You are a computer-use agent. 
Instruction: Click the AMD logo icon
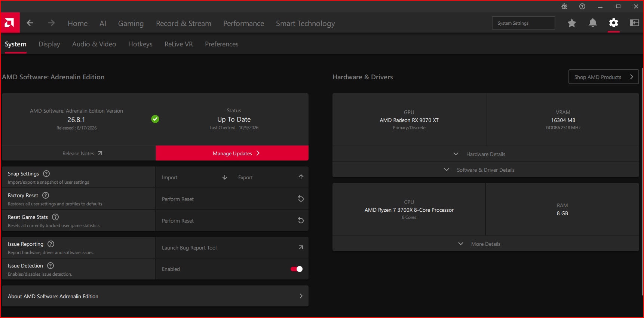pyautogui.click(x=10, y=23)
